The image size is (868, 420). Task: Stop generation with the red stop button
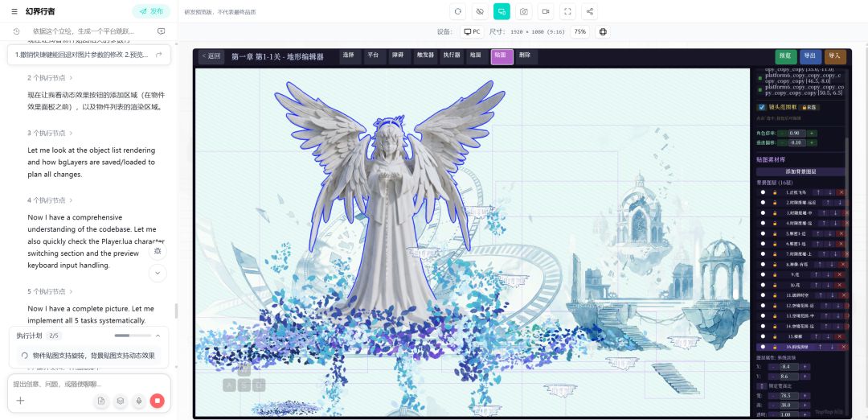coord(158,400)
